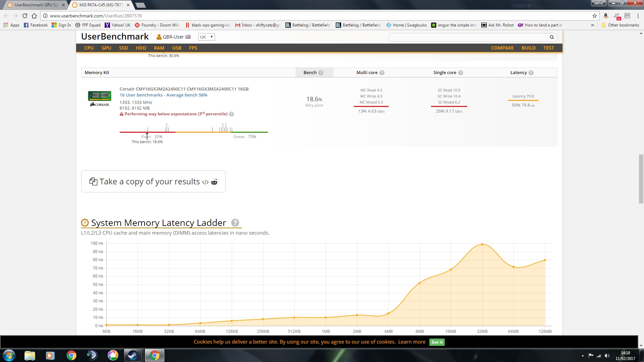Open the COMPARE menu item
This screenshot has width=644, height=362.
coord(502,48)
